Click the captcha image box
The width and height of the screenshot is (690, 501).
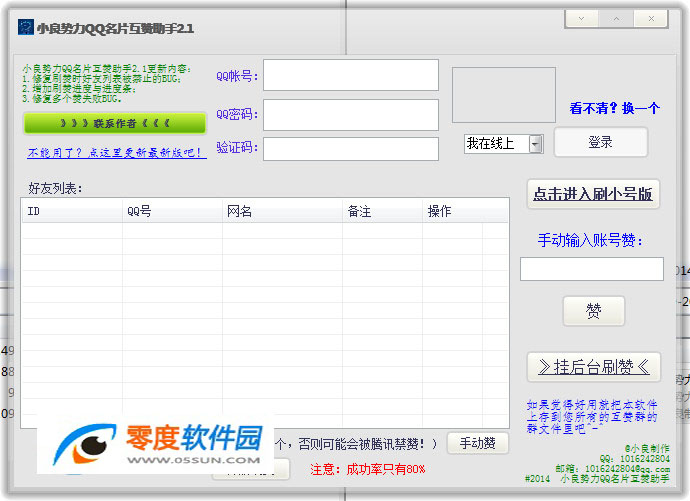point(503,95)
